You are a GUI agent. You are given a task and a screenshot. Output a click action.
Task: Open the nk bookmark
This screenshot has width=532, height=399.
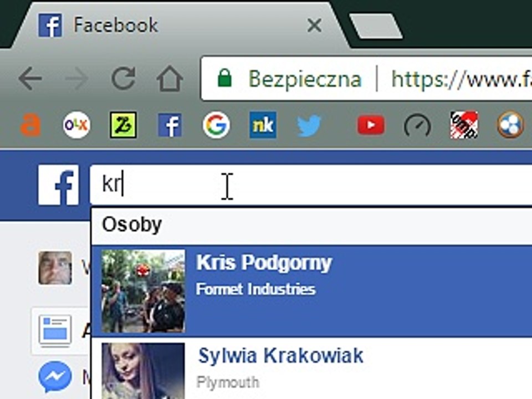[x=263, y=125]
